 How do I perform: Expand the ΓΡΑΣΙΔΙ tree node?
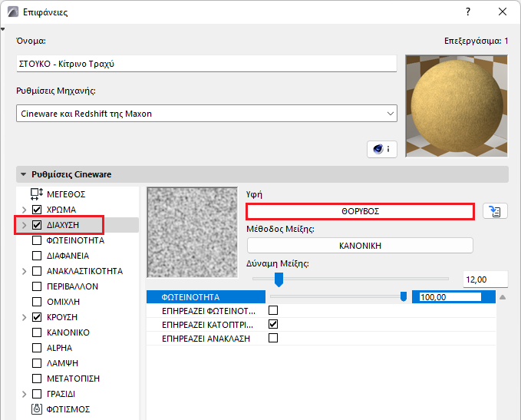click(x=24, y=394)
